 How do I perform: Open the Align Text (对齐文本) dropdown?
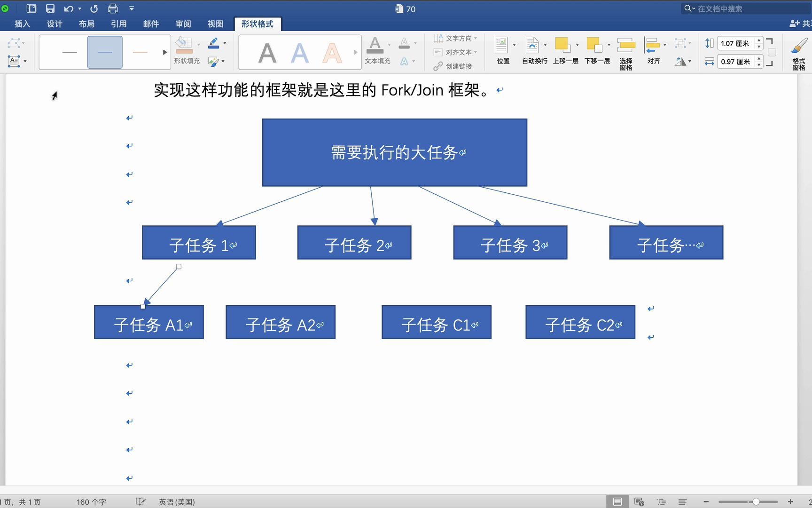pos(455,52)
